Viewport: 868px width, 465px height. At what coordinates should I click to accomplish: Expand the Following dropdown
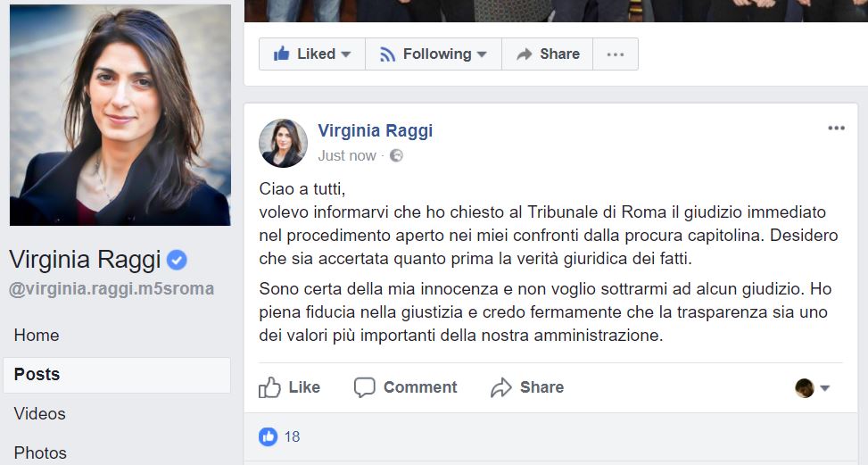pos(434,54)
